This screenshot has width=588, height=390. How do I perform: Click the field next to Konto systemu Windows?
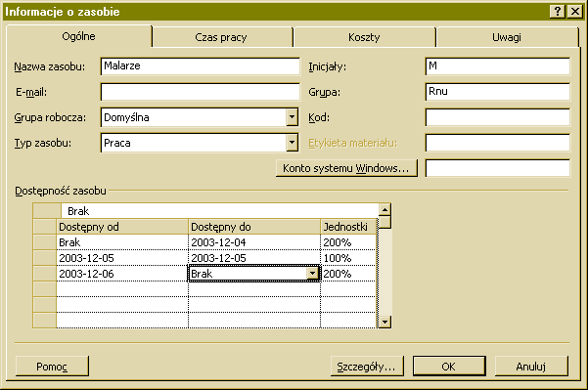point(498,168)
